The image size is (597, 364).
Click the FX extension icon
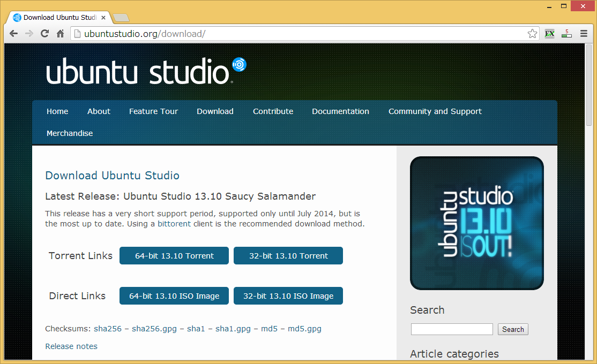click(549, 34)
